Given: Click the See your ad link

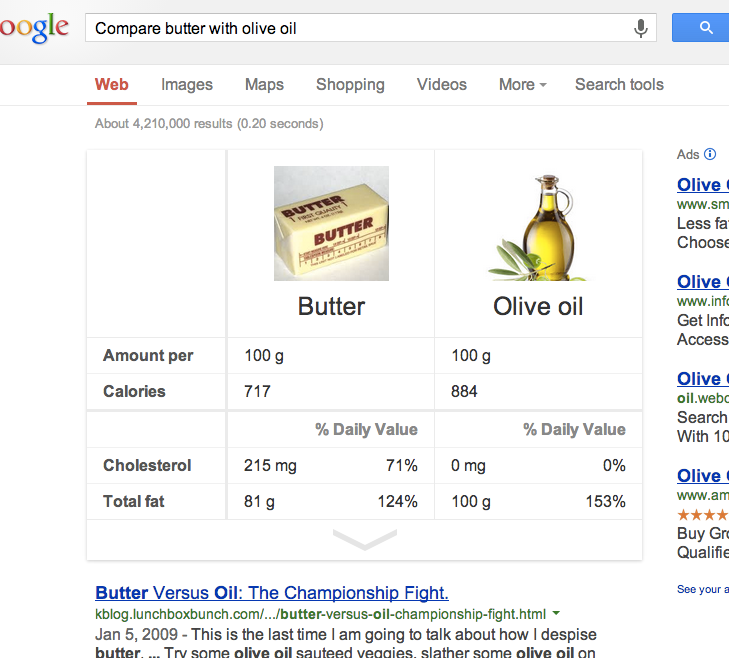Looking at the screenshot, I should pos(702,589).
